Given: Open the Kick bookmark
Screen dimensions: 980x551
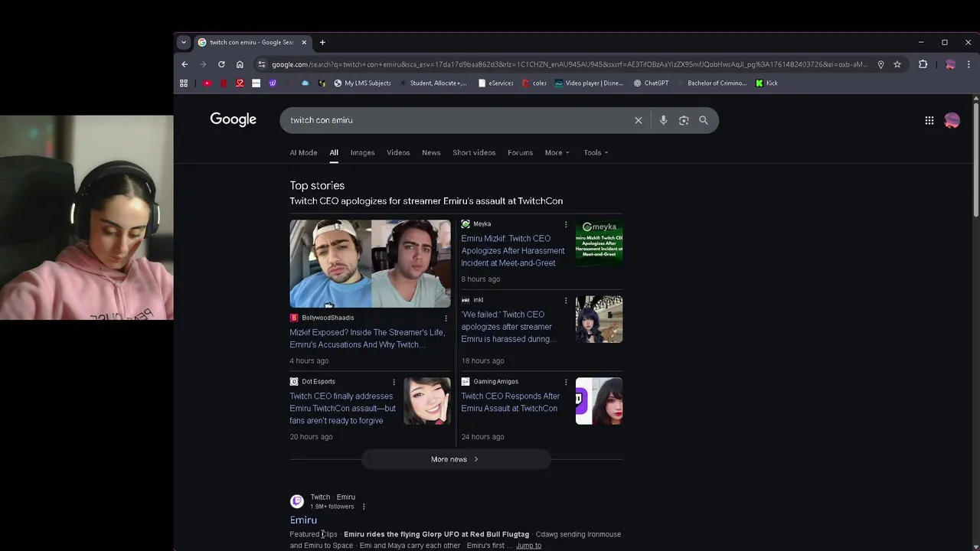Looking at the screenshot, I should [x=766, y=83].
